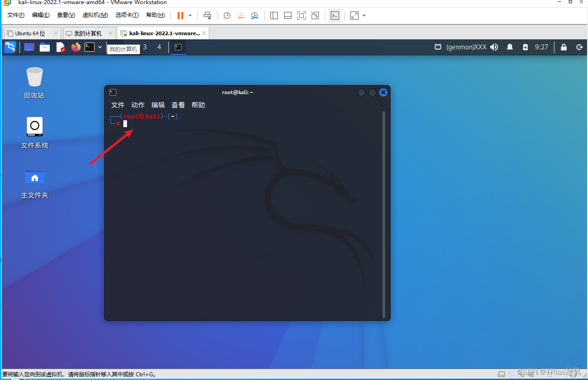Close the 我的计算机 tab
Viewport: 588px width, 380px height.
(x=111, y=33)
